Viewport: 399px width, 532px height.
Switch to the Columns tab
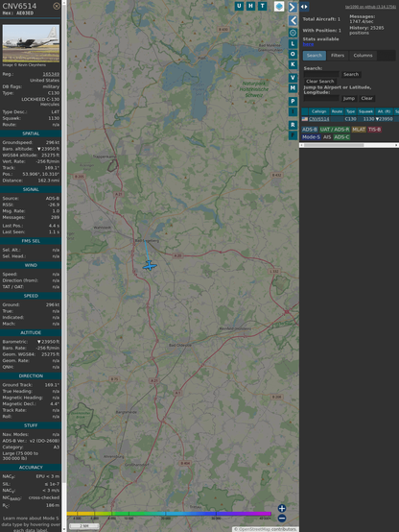[x=364, y=56]
